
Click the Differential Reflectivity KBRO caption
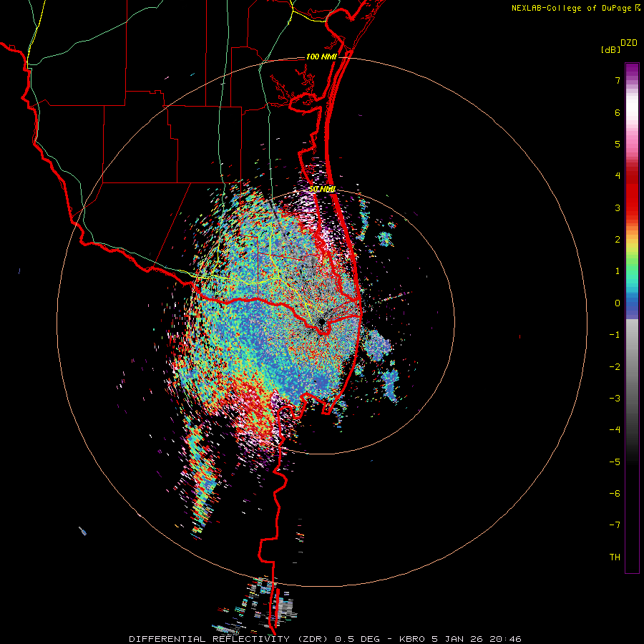pyautogui.click(x=326, y=639)
